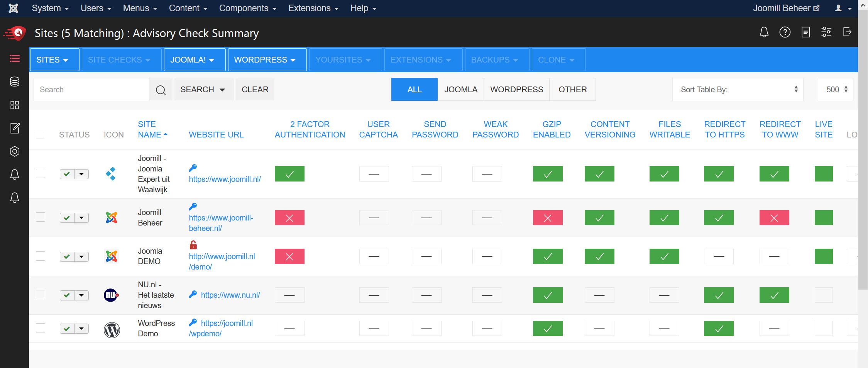Tick the select-all checkbox in table header
Image resolution: width=868 pixels, height=368 pixels.
[41, 134]
